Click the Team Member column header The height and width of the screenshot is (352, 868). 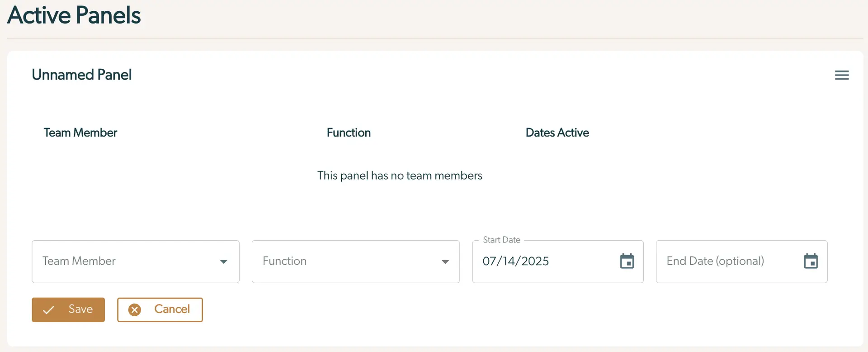coord(80,133)
